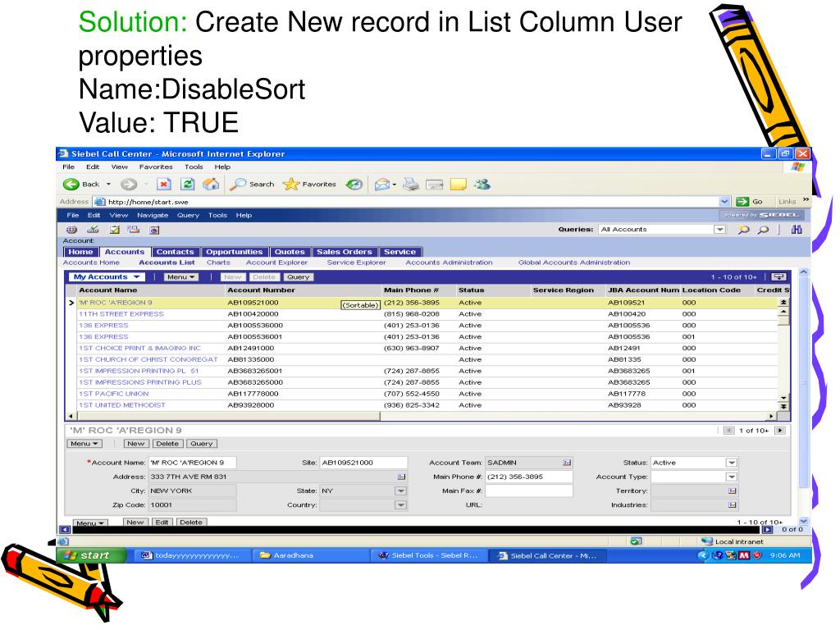Click the green Go button beside the address bar
The width and height of the screenshot is (840, 630).
750,202
